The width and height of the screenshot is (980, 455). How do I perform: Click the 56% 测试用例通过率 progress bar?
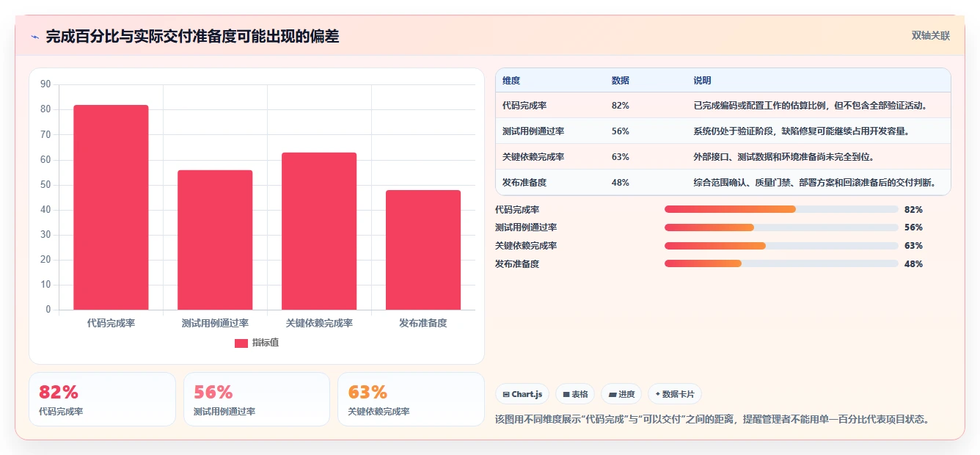(x=781, y=227)
